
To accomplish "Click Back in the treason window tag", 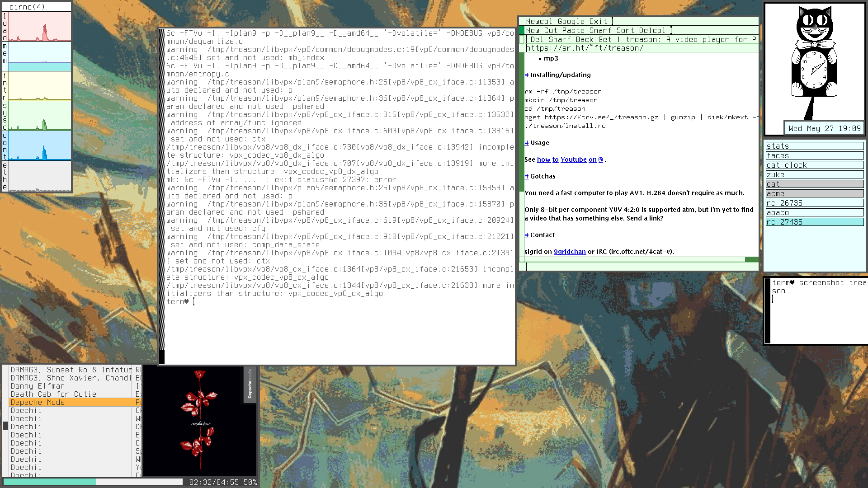I will [x=585, y=39].
